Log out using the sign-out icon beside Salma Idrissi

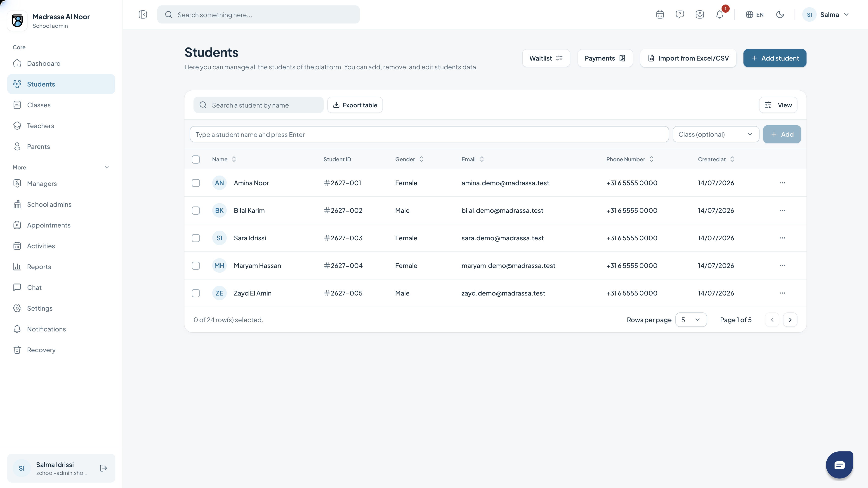[x=104, y=468]
